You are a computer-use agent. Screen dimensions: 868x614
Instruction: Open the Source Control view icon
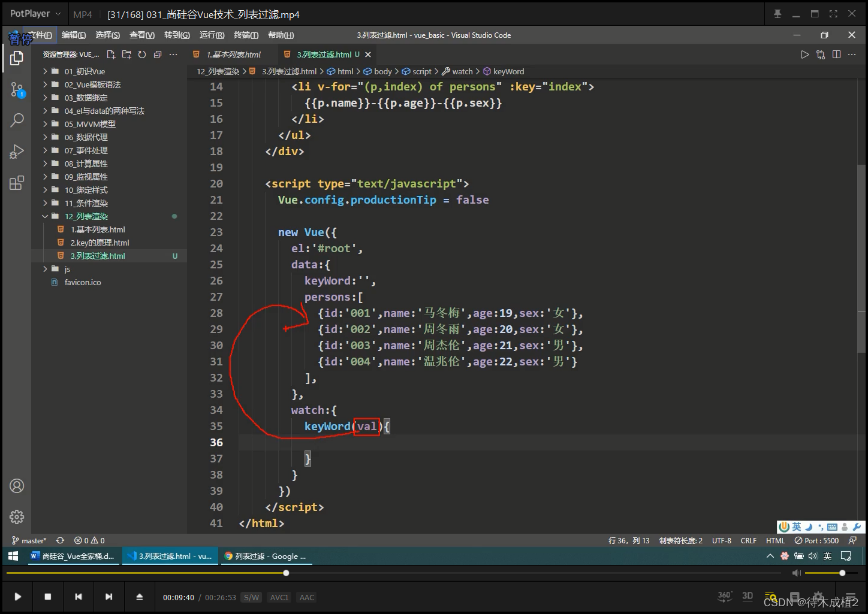[17, 90]
